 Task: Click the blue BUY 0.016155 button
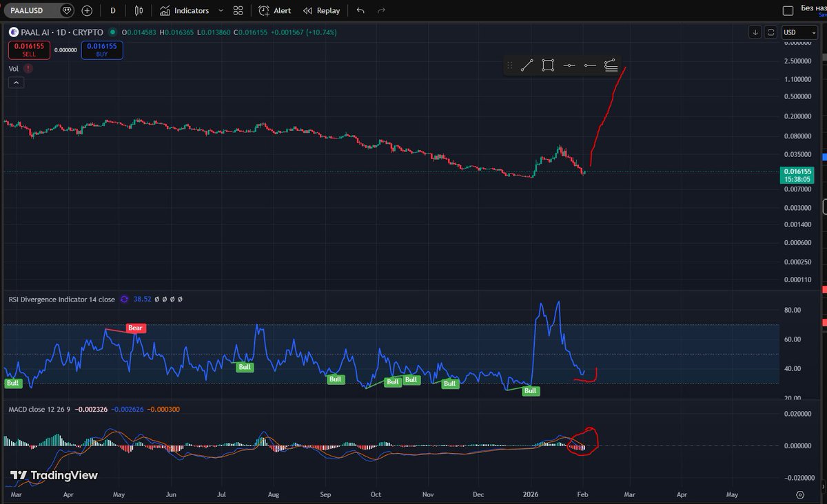click(x=102, y=50)
